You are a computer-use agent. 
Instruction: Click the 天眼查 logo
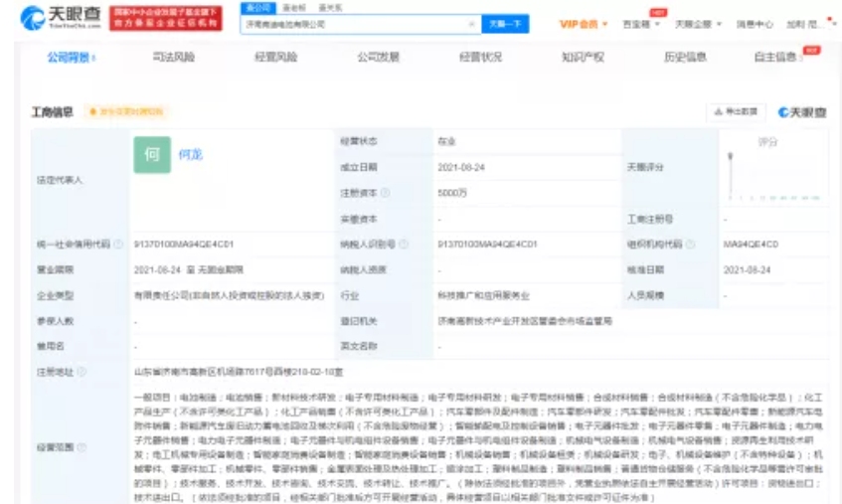60,18
